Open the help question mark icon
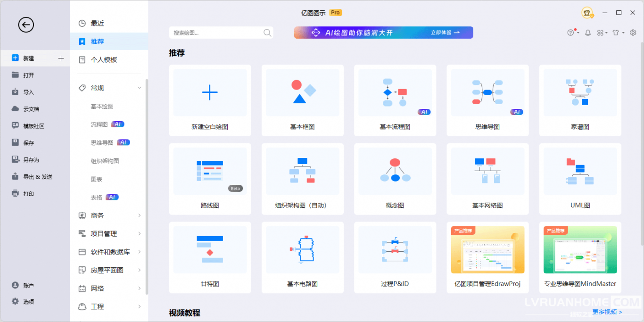The height and width of the screenshot is (322, 644). click(x=571, y=33)
